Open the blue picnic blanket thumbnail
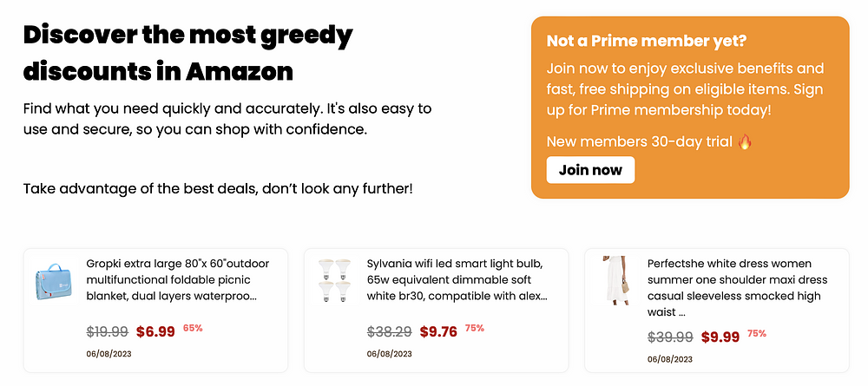Viewport: 868px width, 386px height. (56, 280)
